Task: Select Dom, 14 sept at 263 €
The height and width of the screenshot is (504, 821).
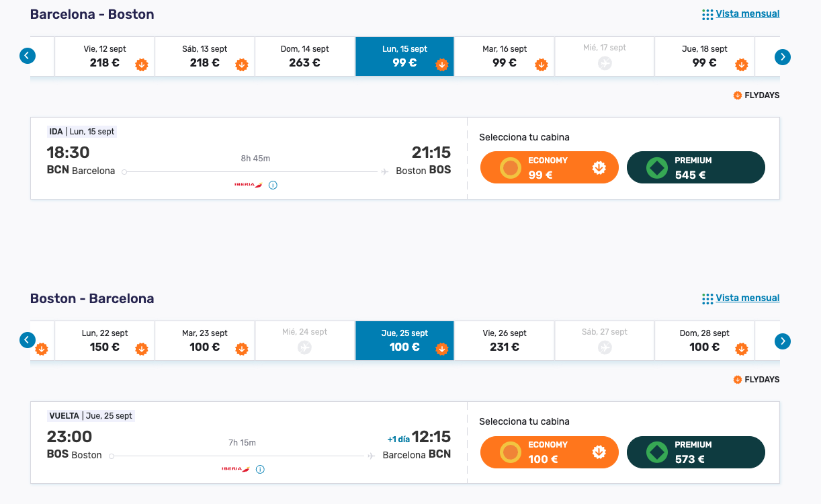Action: [304, 56]
